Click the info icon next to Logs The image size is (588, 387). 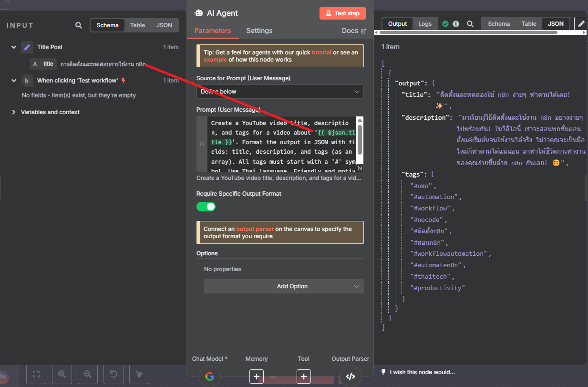pos(456,24)
